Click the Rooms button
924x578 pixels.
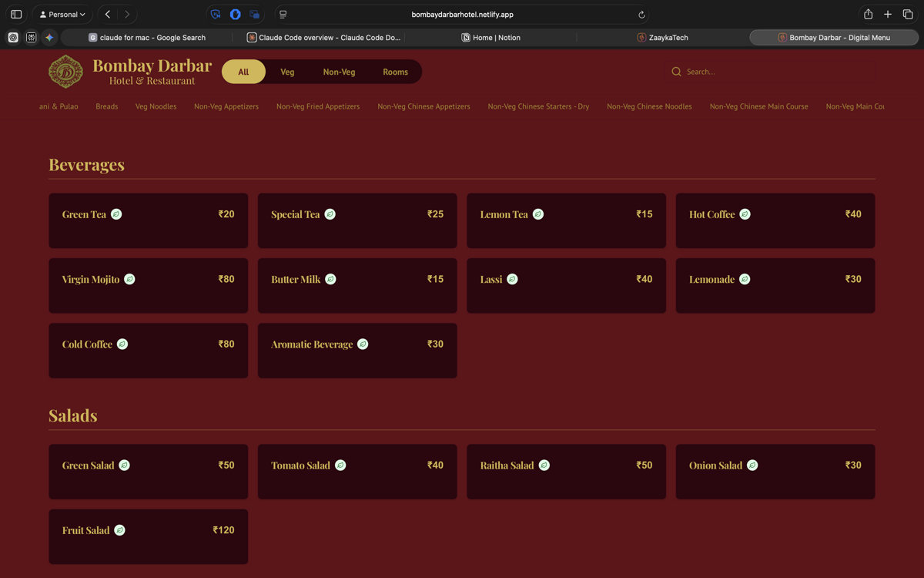(395, 72)
